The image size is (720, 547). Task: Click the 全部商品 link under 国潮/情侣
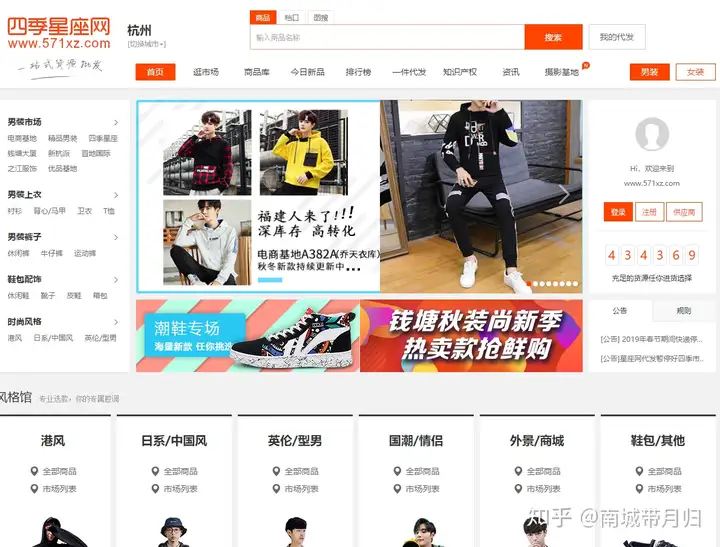tap(422, 471)
